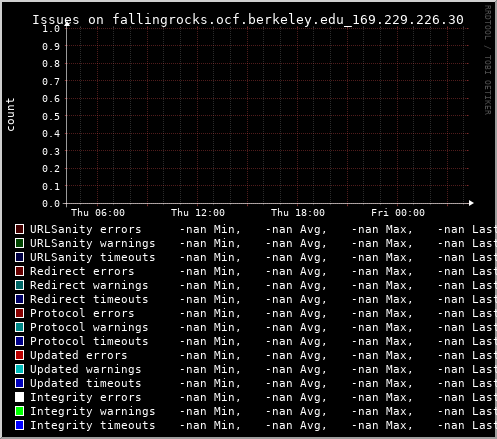The image size is (497, 439).
Task: Click the URLSanity timeouts legend swatch
Action: coord(20,257)
